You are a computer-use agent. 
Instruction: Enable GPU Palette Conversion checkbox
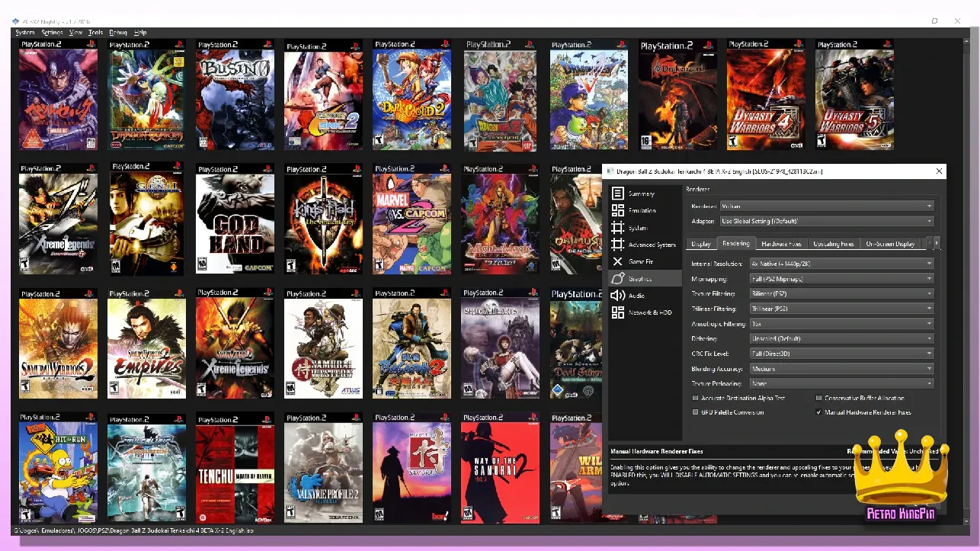point(727,412)
